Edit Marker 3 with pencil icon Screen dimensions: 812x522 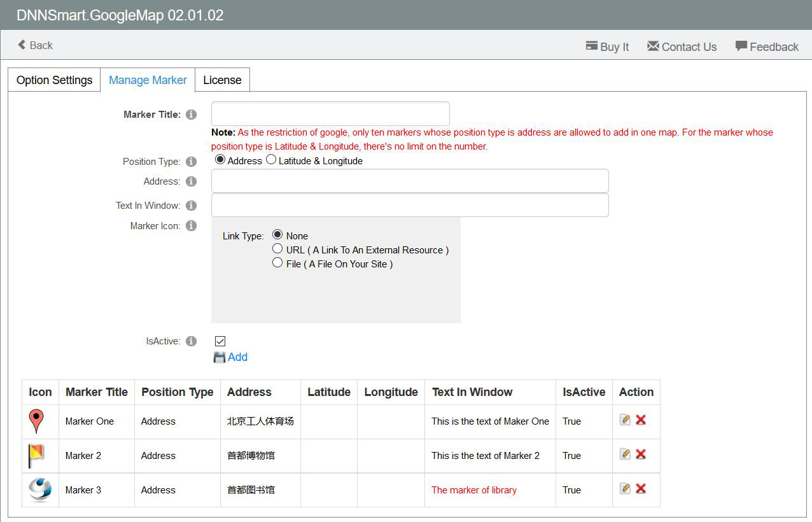[625, 488]
